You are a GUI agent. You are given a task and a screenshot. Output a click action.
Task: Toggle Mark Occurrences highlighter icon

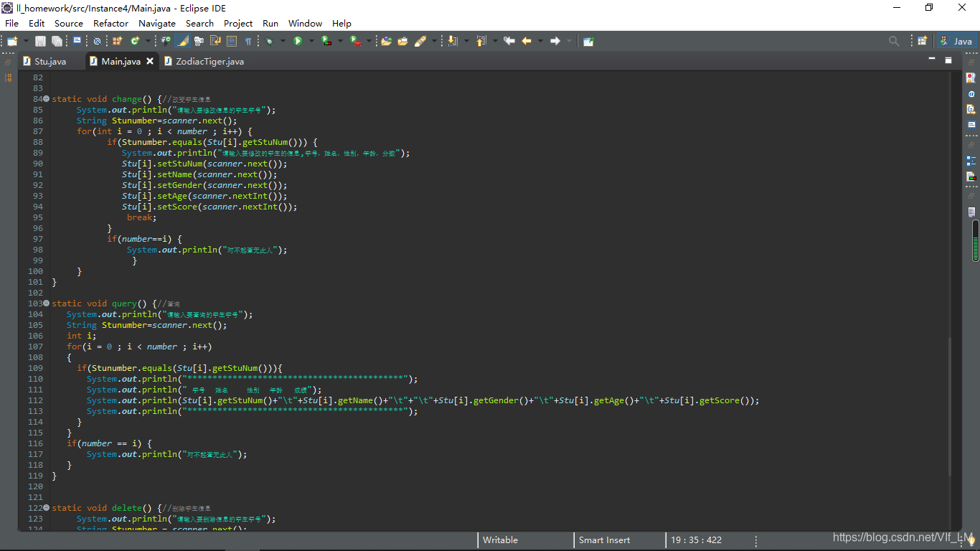[x=182, y=41]
